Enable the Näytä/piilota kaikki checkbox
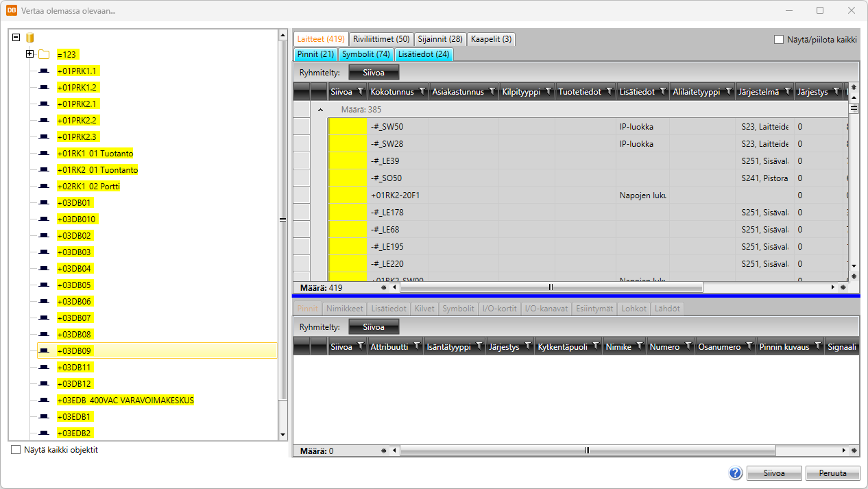The height and width of the screenshot is (489, 868). click(779, 40)
